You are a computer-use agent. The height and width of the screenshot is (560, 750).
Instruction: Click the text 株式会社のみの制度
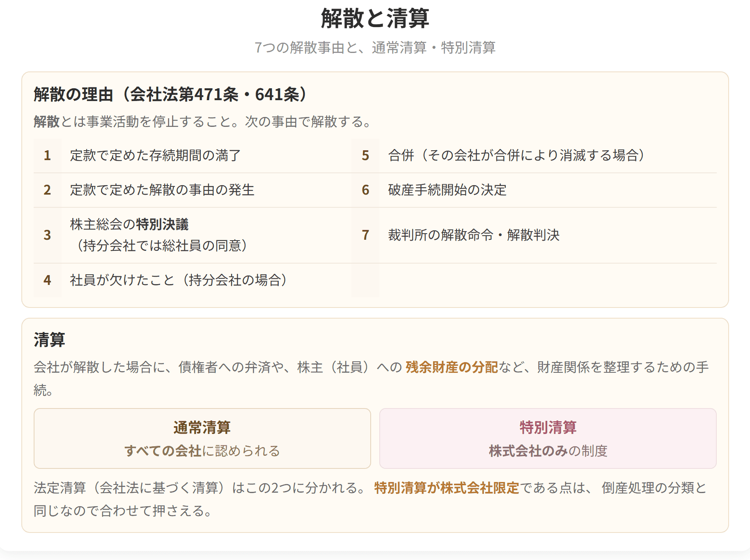click(548, 451)
